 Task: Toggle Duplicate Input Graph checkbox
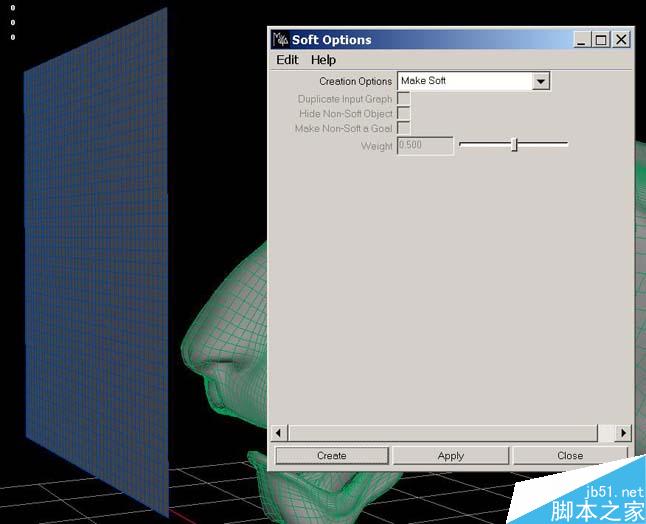(403, 99)
